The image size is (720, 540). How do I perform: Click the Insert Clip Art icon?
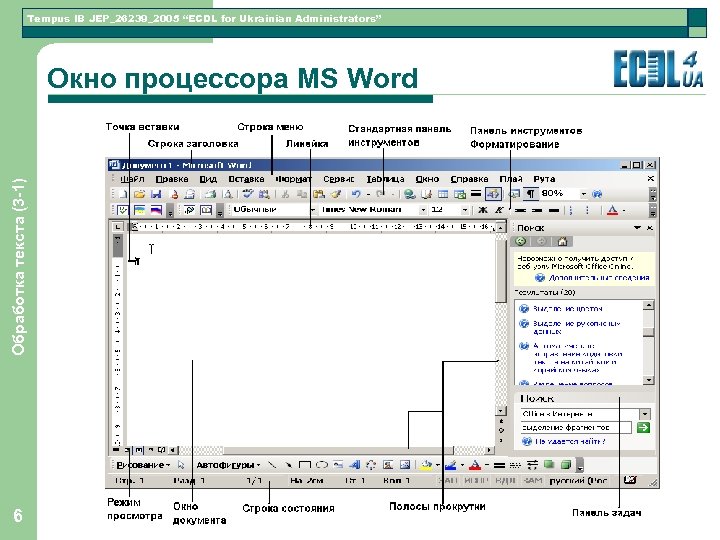coord(388,465)
